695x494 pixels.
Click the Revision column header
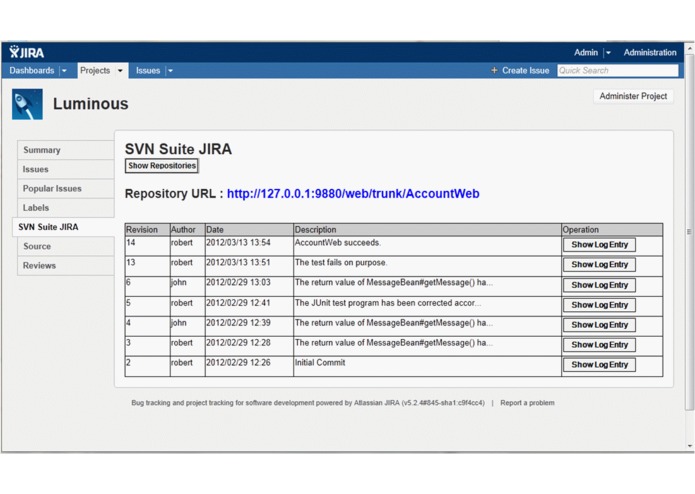pyautogui.click(x=147, y=229)
